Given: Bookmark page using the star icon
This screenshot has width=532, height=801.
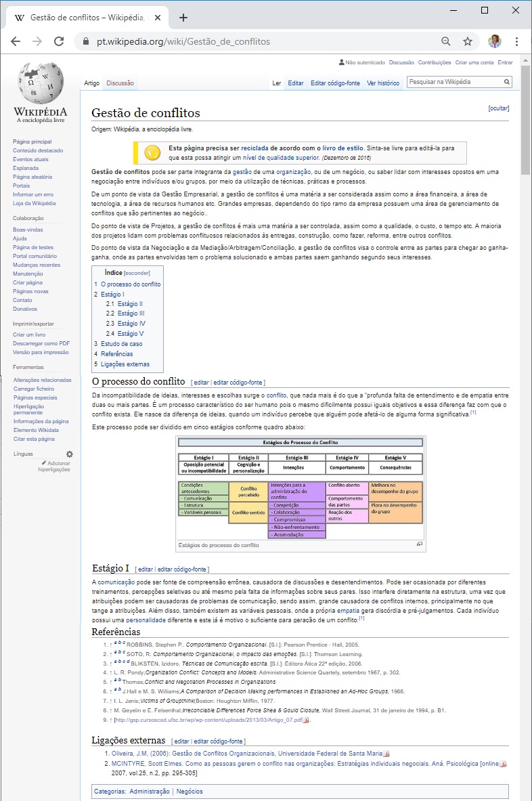Looking at the screenshot, I should [x=468, y=41].
